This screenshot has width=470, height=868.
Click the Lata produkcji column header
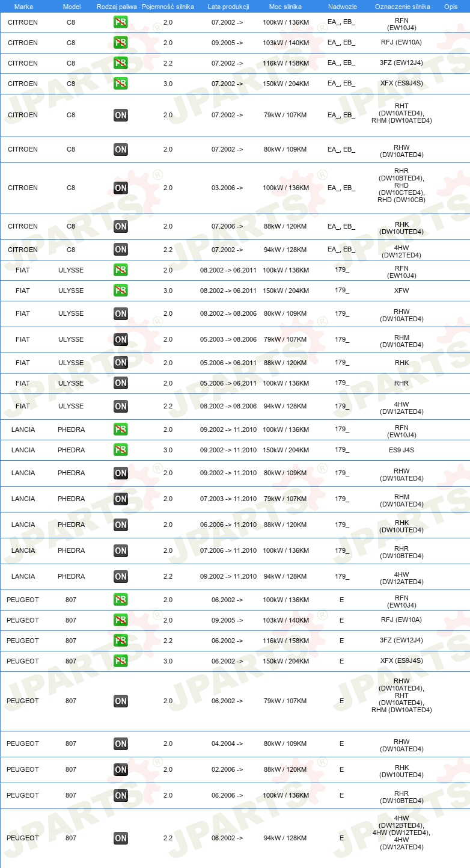click(x=228, y=7)
